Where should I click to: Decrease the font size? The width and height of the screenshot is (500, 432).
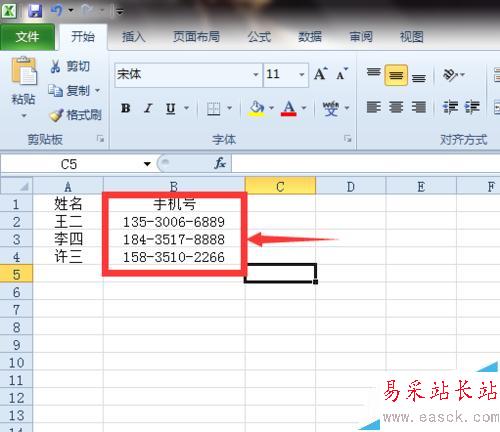[342, 74]
